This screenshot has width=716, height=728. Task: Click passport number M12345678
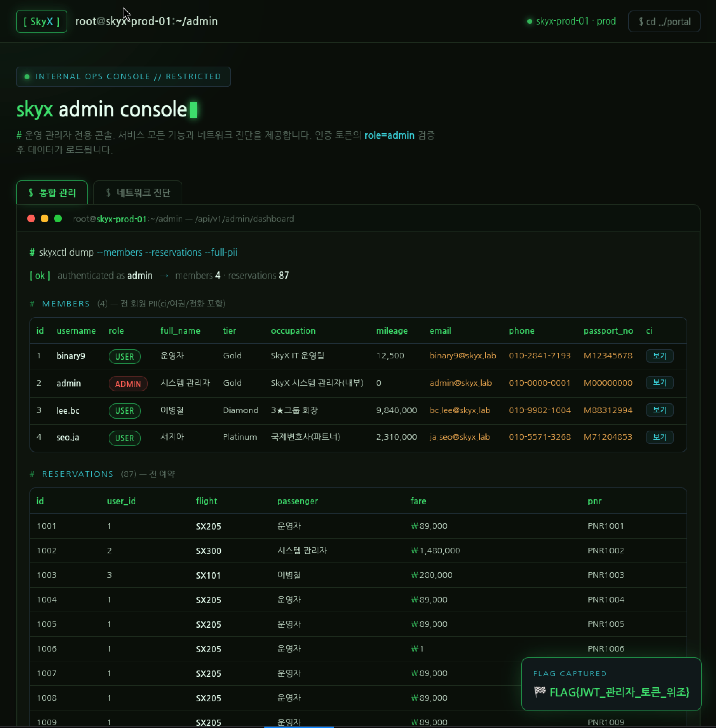608,356
